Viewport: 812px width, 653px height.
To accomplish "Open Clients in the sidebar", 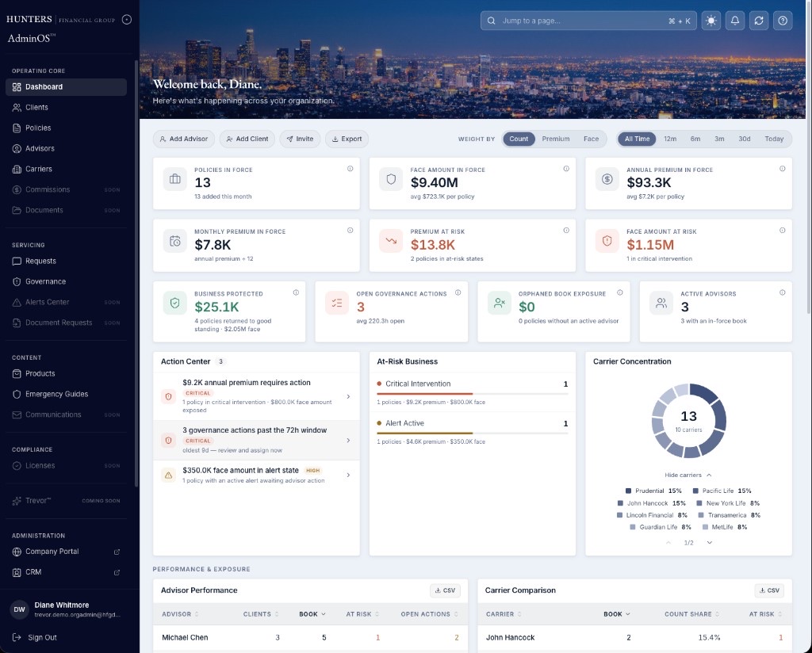I will 66,108.
